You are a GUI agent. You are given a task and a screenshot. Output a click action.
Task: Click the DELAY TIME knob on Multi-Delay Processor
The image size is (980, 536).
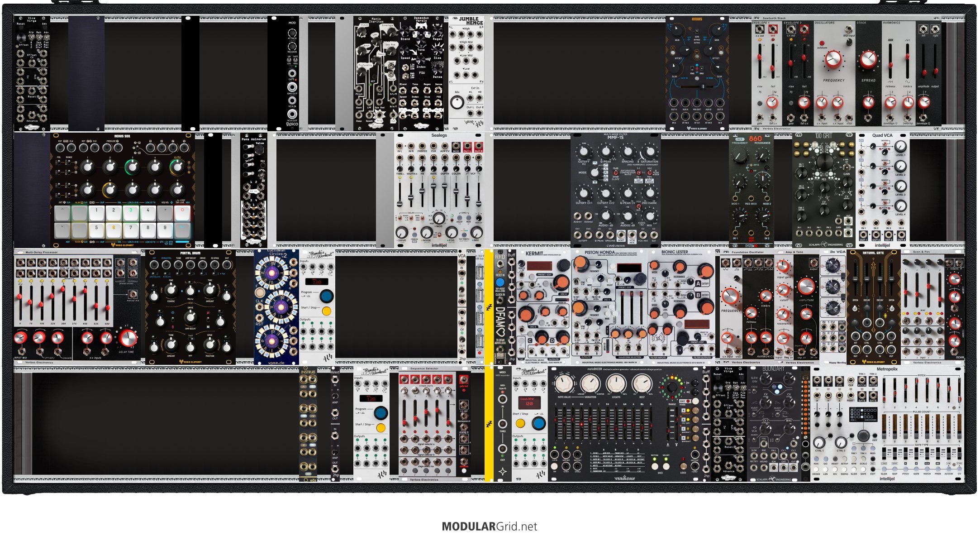click(x=127, y=337)
